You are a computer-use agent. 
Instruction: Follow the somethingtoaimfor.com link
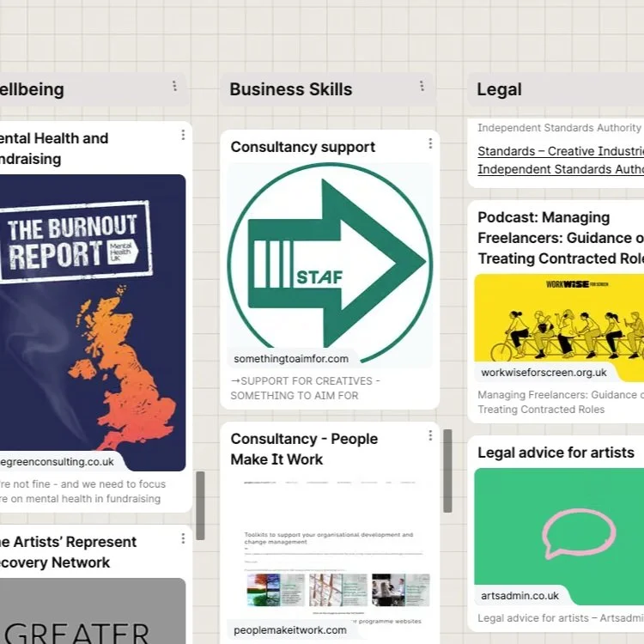[291, 359]
